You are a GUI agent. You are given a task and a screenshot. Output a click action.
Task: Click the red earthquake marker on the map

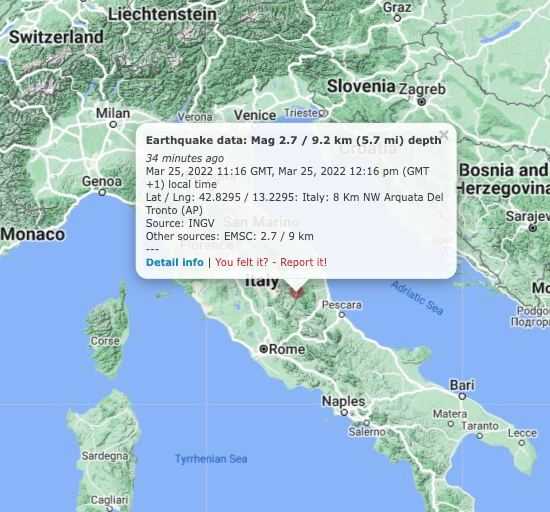[x=296, y=293]
